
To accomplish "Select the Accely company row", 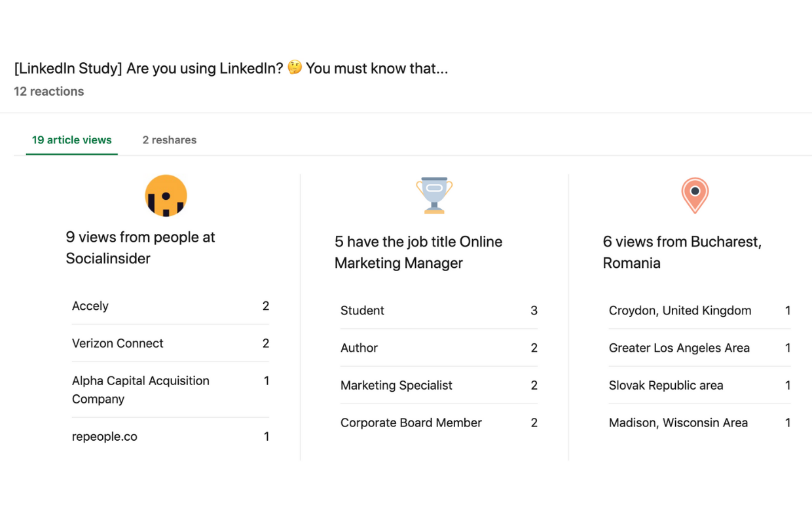I will (x=170, y=306).
